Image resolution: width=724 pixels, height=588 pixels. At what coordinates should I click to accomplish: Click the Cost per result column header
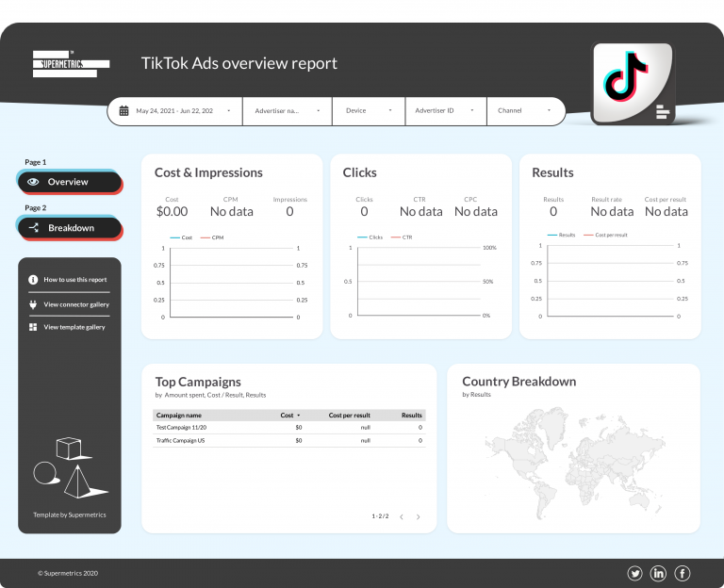tap(349, 416)
